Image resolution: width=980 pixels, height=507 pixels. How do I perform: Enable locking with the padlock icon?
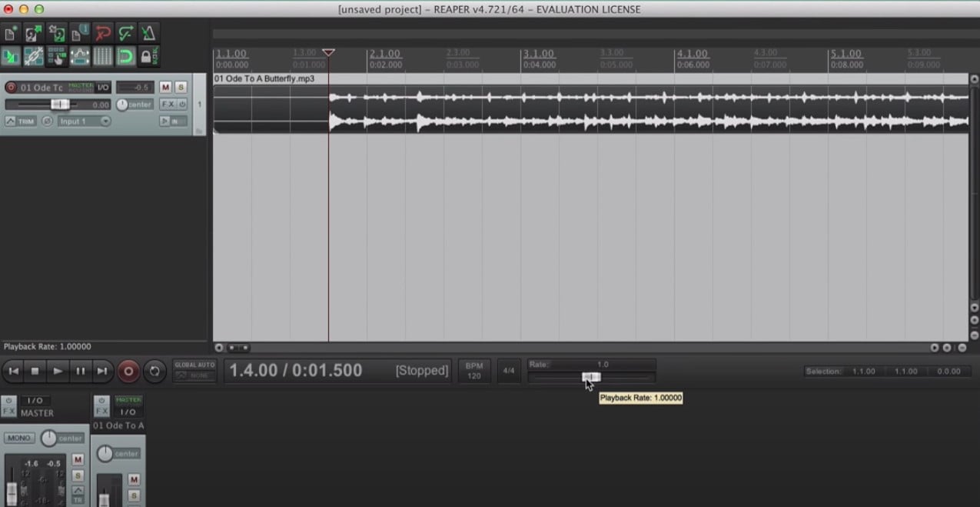[146, 57]
